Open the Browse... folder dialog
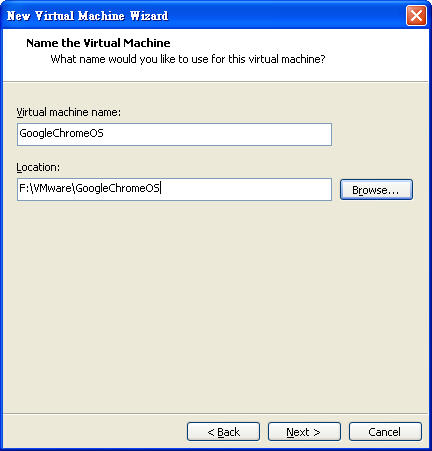The height and width of the screenshot is (451, 432). point(376,190)
